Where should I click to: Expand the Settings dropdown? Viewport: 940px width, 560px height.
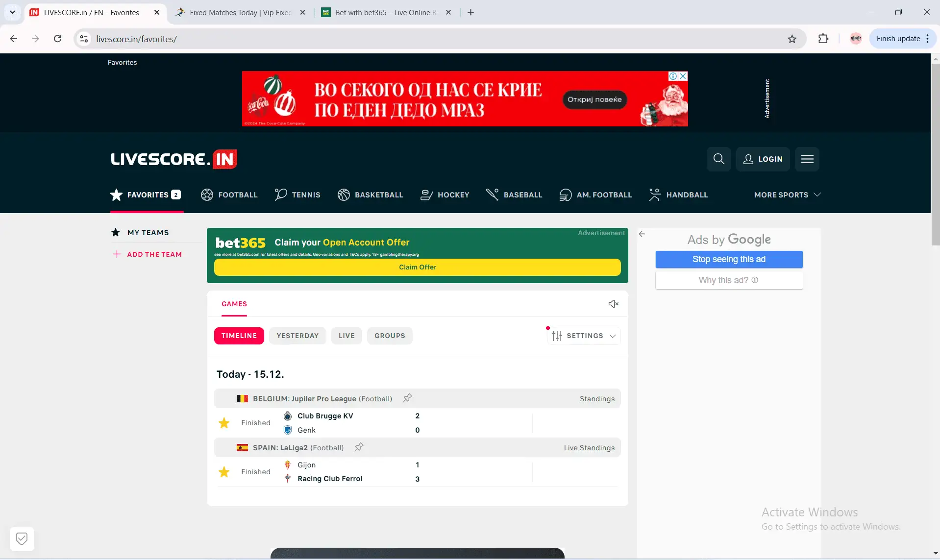coord(584,336)
